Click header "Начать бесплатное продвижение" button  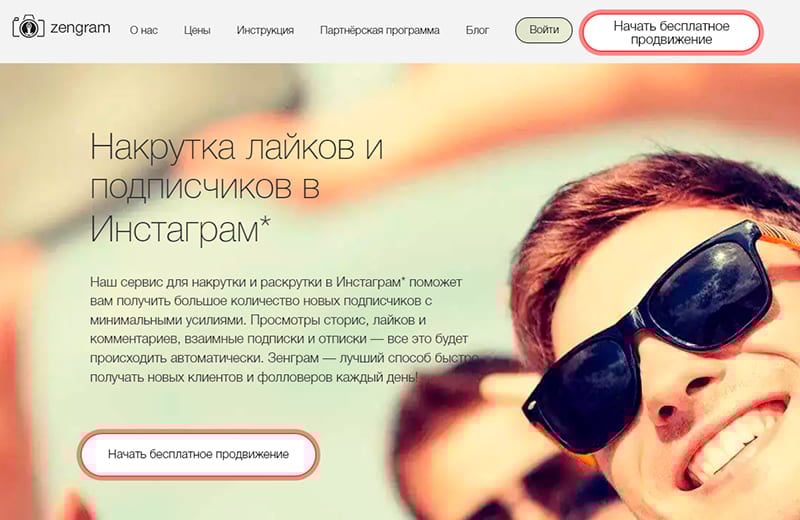coord(671,32)
